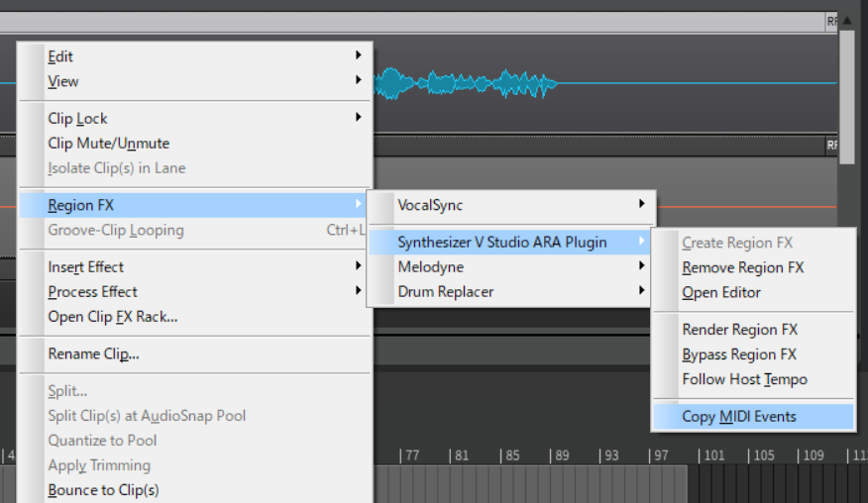Select Copy MIDI Events in the submenu

tap(739, 417)
